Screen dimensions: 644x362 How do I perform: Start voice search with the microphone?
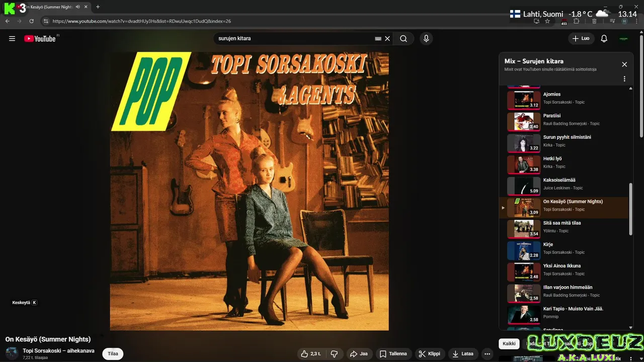426,39
